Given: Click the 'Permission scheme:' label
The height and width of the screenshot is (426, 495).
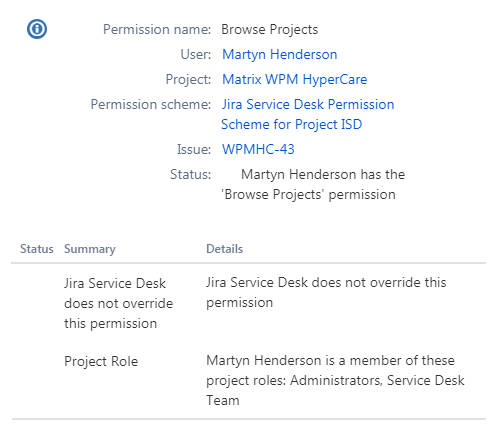Looking at the screenshot, I should [x=151, y=105].
